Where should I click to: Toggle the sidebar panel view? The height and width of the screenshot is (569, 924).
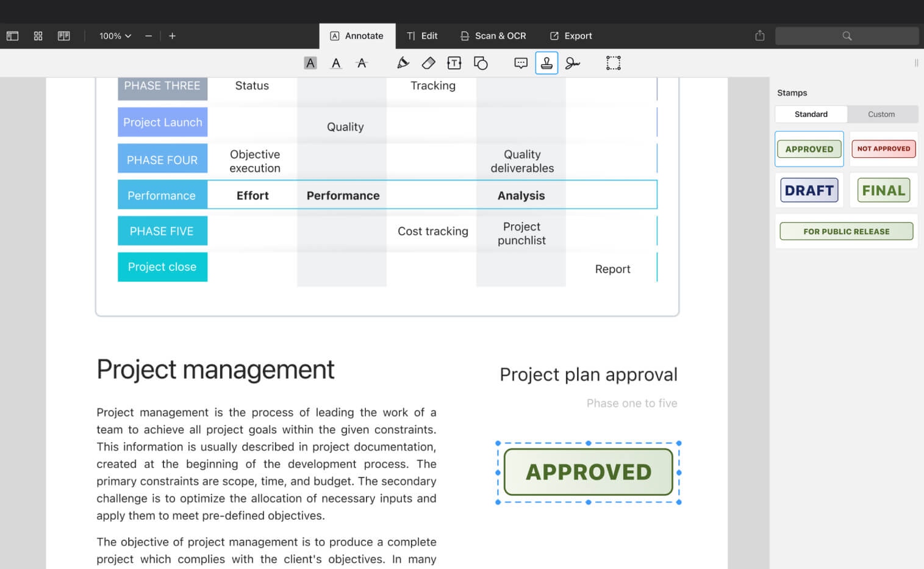(12, 36)
